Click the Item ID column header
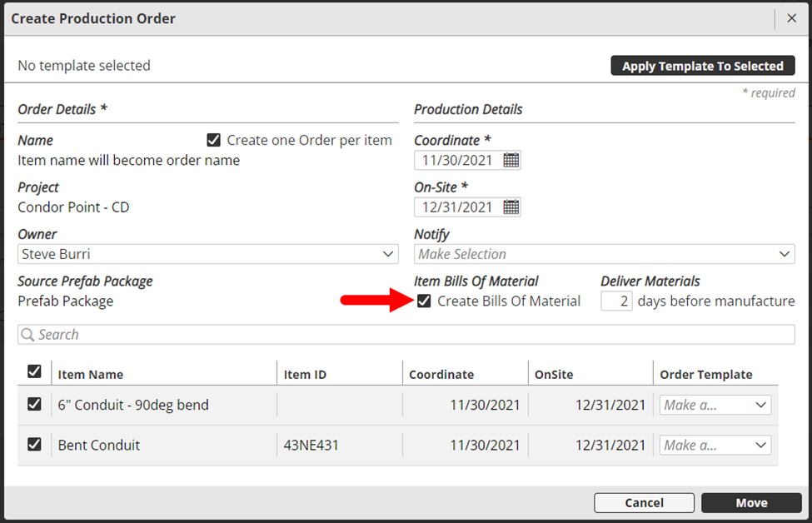The width and height of the screenshot is (812, 523). (305, 375)
